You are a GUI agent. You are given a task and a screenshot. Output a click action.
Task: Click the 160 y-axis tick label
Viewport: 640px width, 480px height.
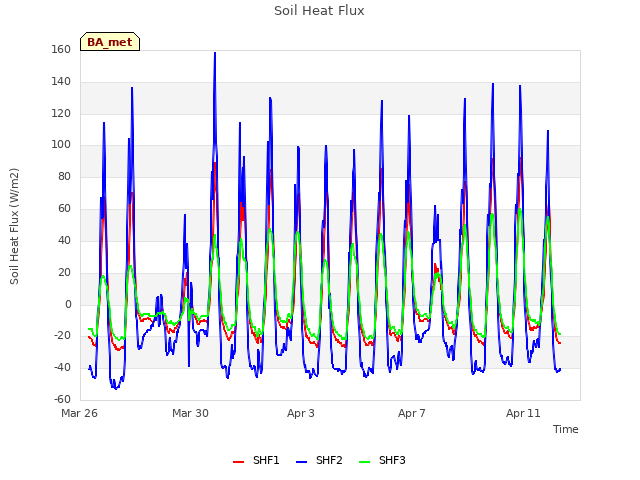[x=61, y=49]
